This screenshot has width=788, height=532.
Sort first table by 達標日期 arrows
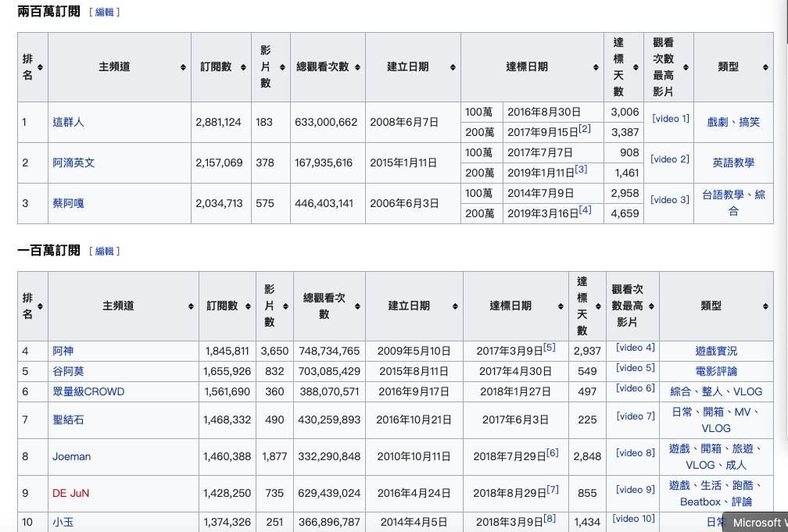pyautogui.click(x=596, y=67)
